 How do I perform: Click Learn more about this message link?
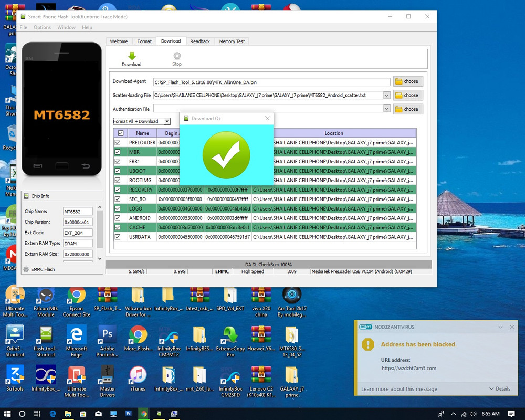pyautogui.click(x=399, y=389)
